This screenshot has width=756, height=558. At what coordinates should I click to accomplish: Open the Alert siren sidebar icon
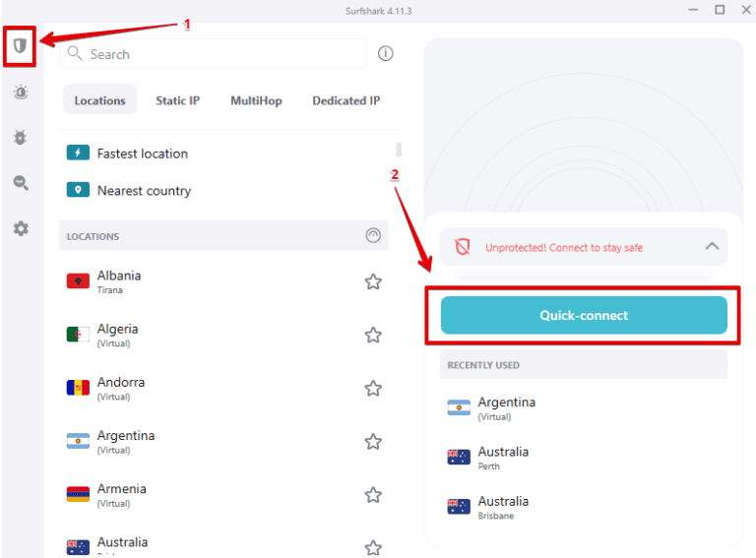pos(20,93)
